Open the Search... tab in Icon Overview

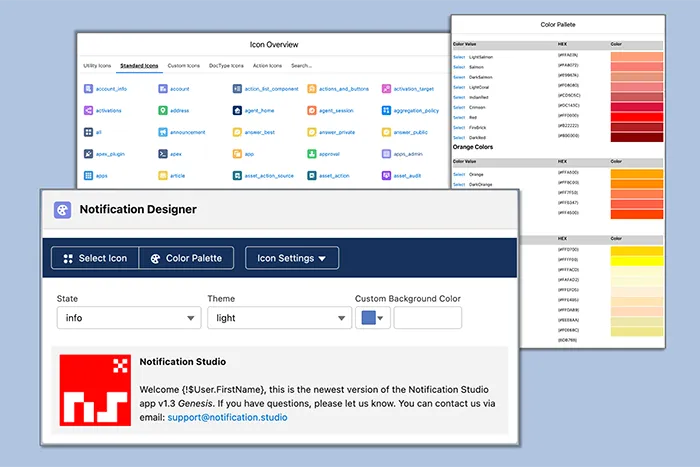302,66
